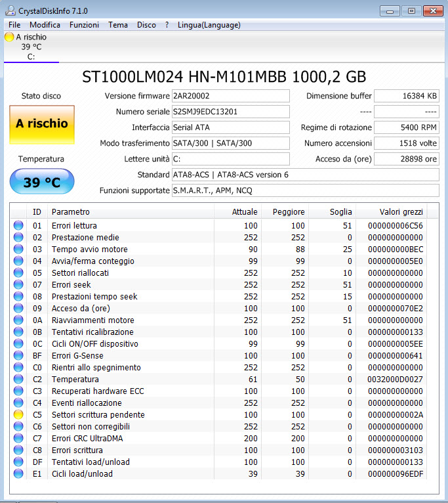Open the Lingua(Language) menu
This screenshot has height=503, width=448.
209,25
